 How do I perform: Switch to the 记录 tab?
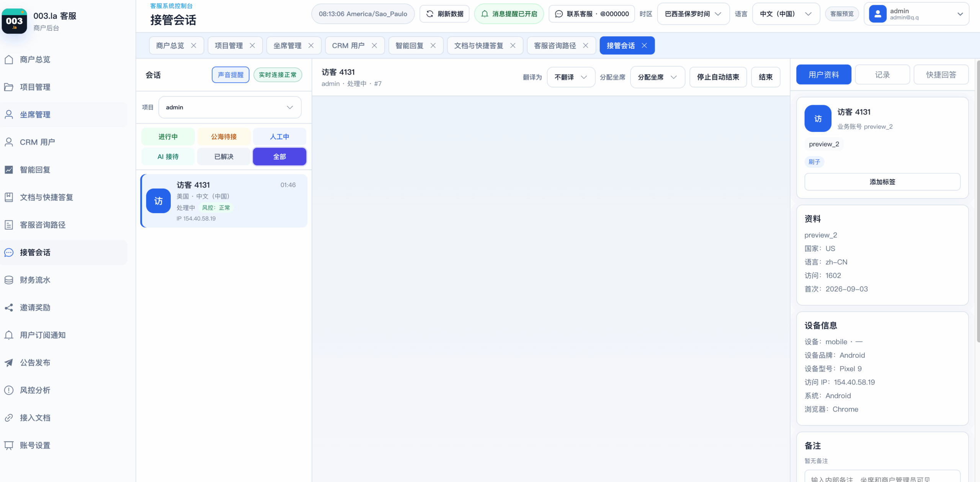[882, 75]
